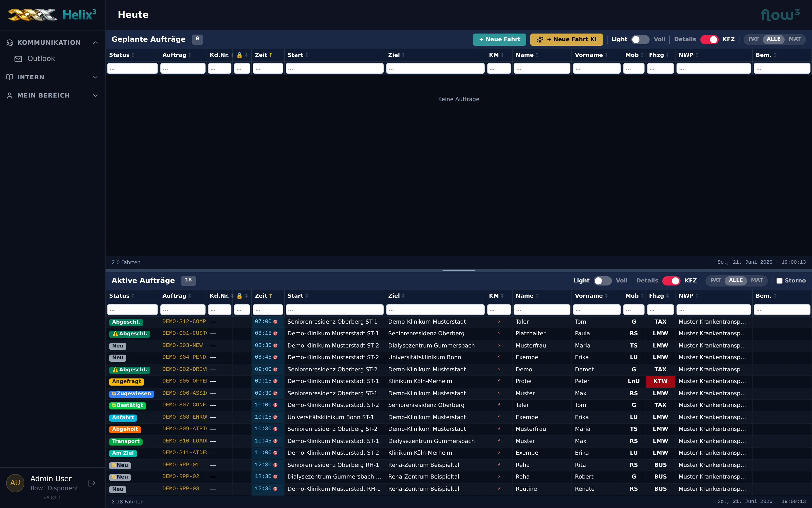Image resolution: width=812 pixels, height=508 pixels.
Task: Click the lock column icon in Geplante Aufträge
Action: click(x=239, y=55)
